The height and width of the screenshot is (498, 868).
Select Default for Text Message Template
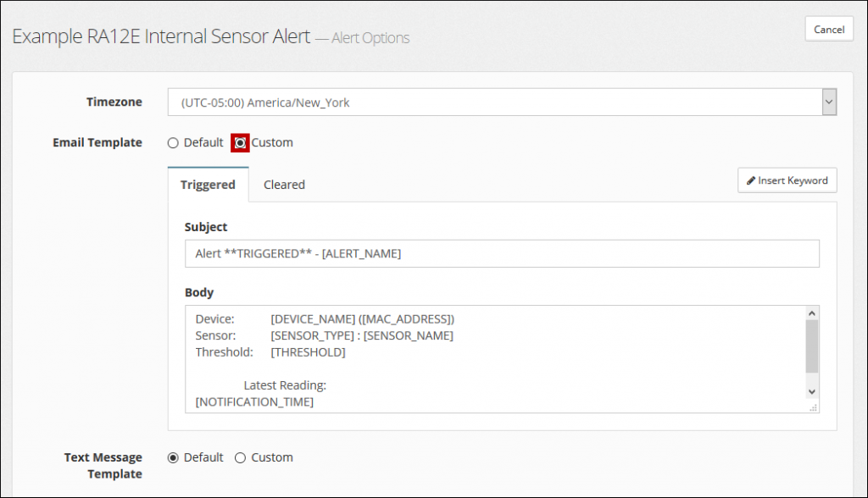pyautogui.click(x=173, y=456)
